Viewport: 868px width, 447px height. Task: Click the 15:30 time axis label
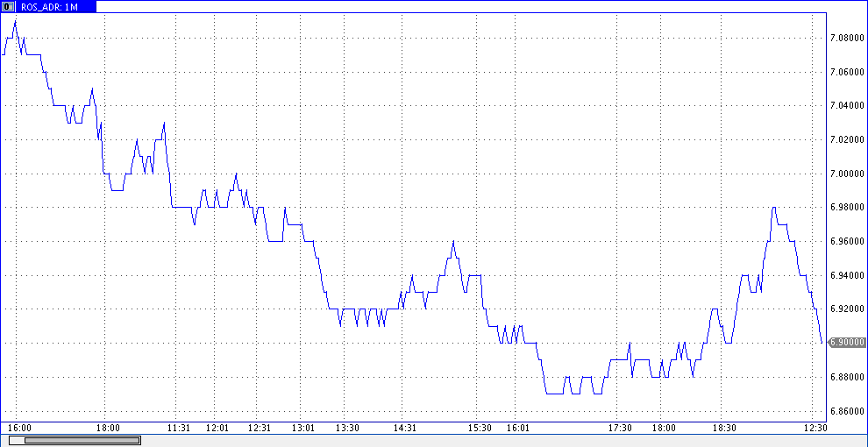pyautogui.click(x=480, y=429)
